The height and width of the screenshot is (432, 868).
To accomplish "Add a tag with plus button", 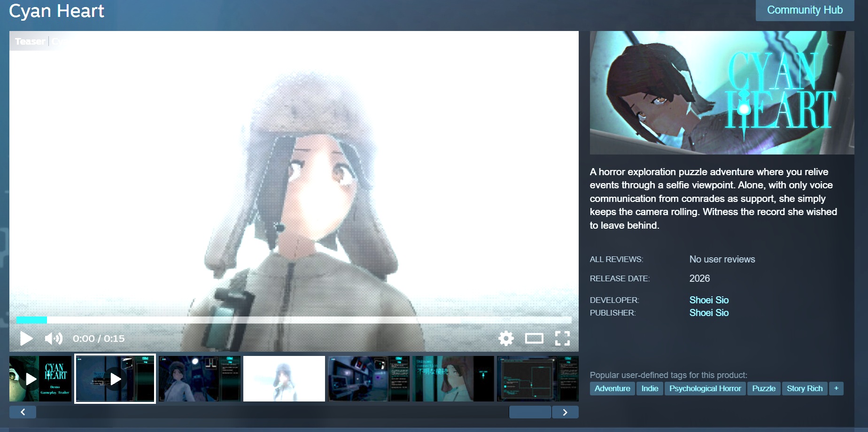I will pos(836,388).
